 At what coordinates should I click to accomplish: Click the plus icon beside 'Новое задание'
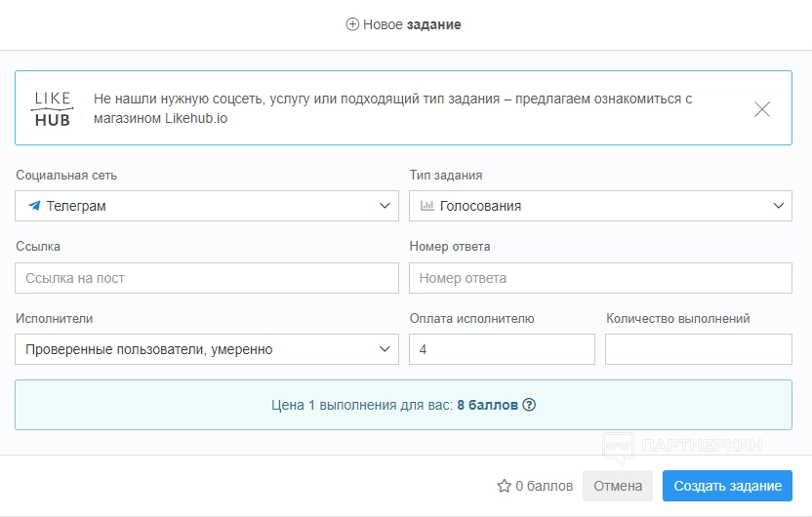pos(352,24)
